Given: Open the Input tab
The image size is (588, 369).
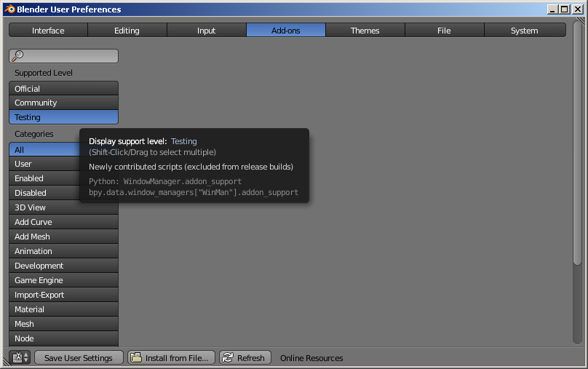Looking at the screenshot, I should pos(206,31).
